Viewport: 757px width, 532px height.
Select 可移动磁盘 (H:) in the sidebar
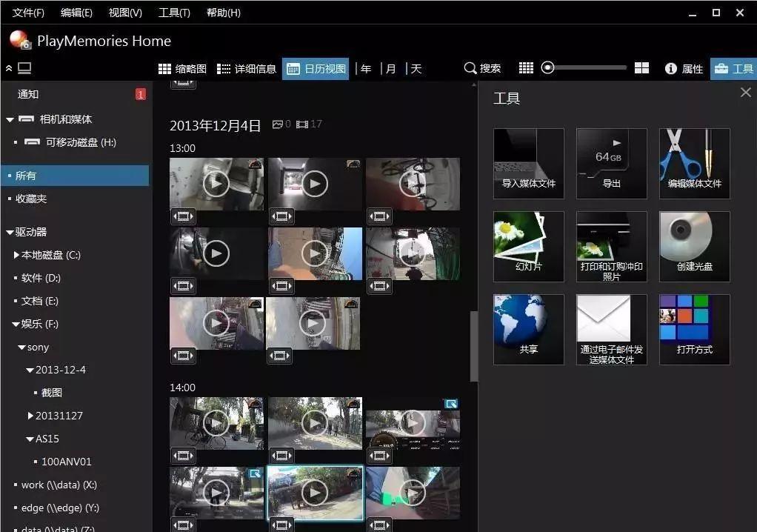click(x=81, y=142)
